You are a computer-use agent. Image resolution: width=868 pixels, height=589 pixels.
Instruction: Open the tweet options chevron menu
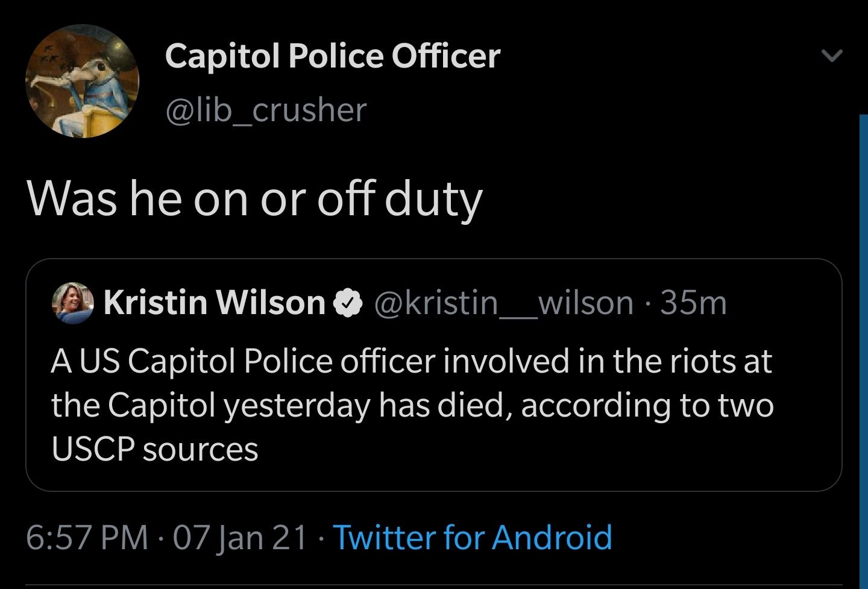click(832, 56)
